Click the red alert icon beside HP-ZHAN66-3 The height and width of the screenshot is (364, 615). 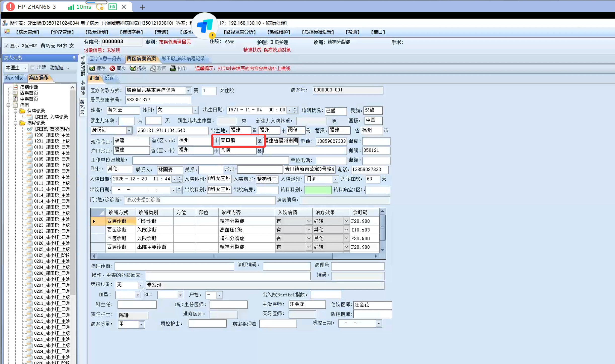[x=10, y=7]
